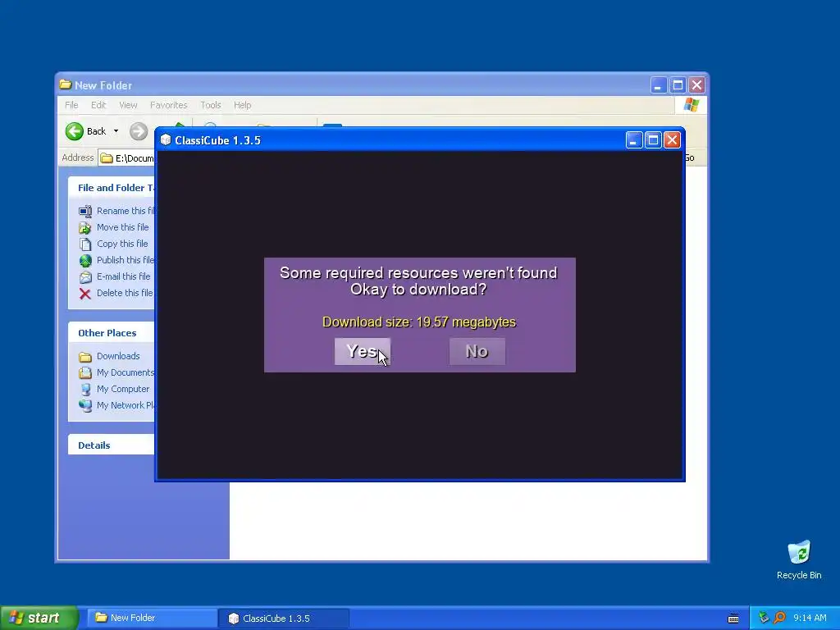Image resolution: width=840 pixels, height=630 pixels.
Task: Click New Folder title bar folder icon
Action: click(66, 84)
